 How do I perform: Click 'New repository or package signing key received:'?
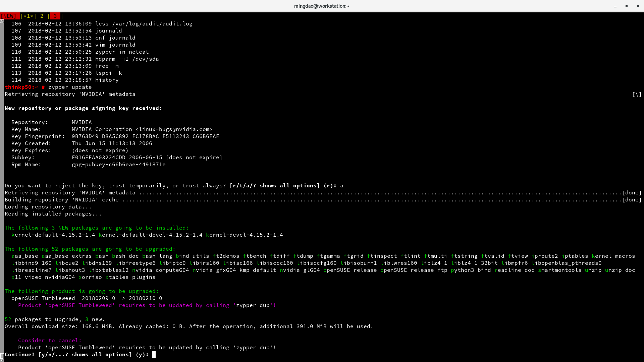84,108
